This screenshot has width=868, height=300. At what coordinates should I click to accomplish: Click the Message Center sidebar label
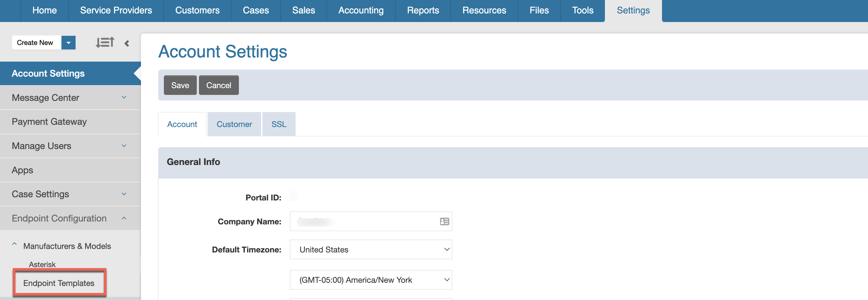click(x=46, y=98)
